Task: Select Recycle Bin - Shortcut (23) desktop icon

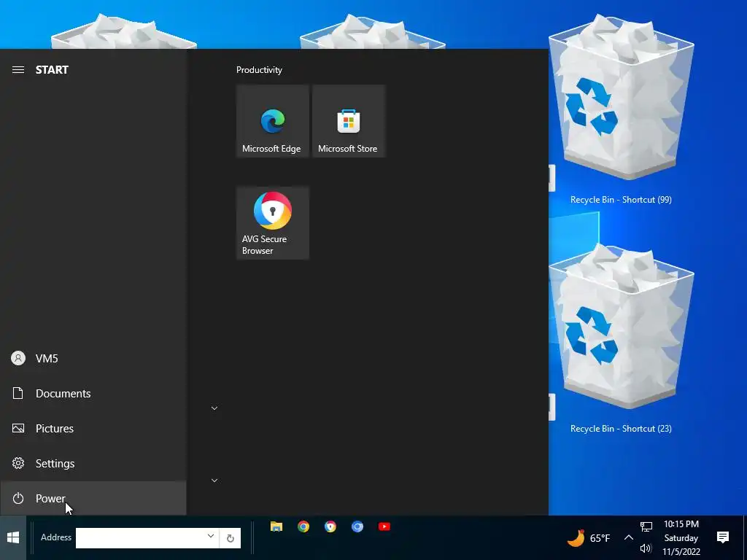Action: pos(621,339)
